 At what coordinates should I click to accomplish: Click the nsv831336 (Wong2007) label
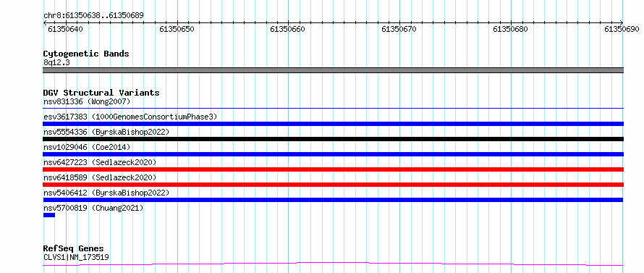point(87,101)
